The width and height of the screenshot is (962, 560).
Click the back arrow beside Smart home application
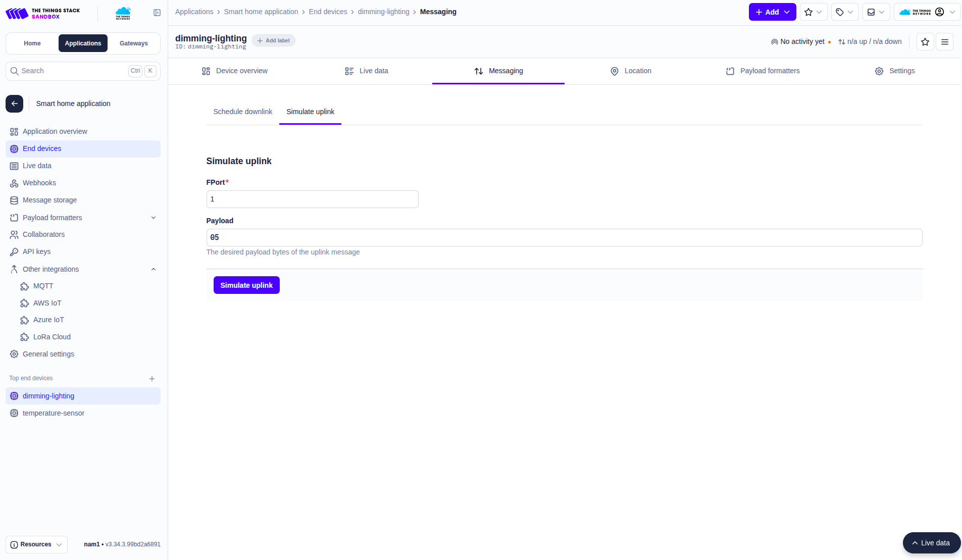click(x=15, y=104)
